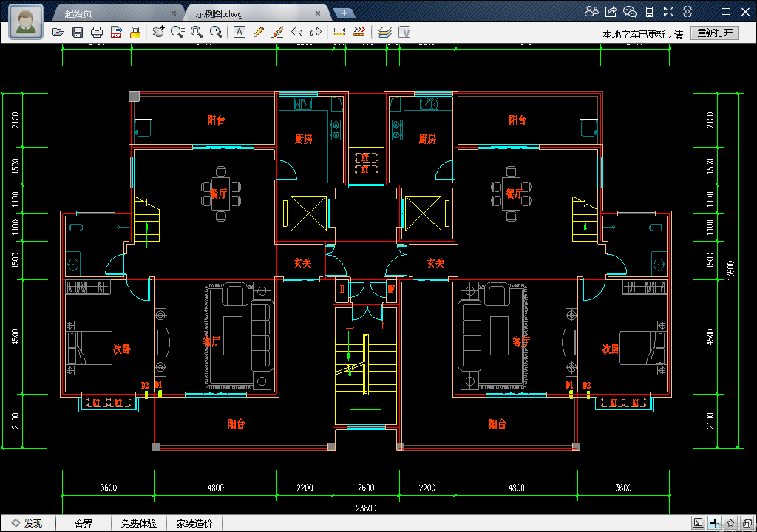Screen dimensions: 757x532
Task: Click the user profile avatar
Action: click(x=26, y=21)
